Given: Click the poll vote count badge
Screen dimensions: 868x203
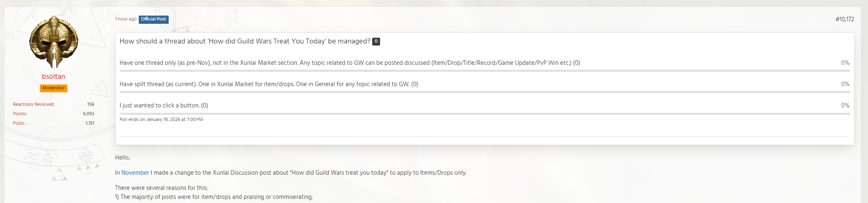Looking at the screenshot, I should coord(376,41).
